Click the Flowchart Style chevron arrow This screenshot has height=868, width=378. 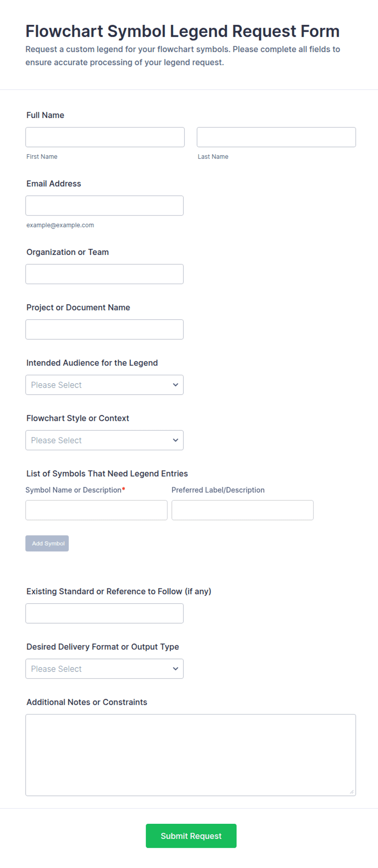pyautogui.click(x=176, y=440)
